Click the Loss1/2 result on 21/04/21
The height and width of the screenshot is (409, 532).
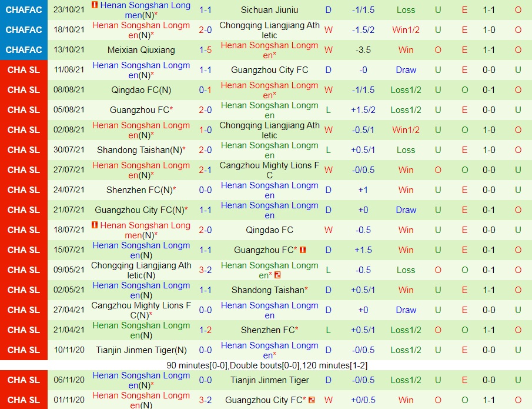(406, 330)
